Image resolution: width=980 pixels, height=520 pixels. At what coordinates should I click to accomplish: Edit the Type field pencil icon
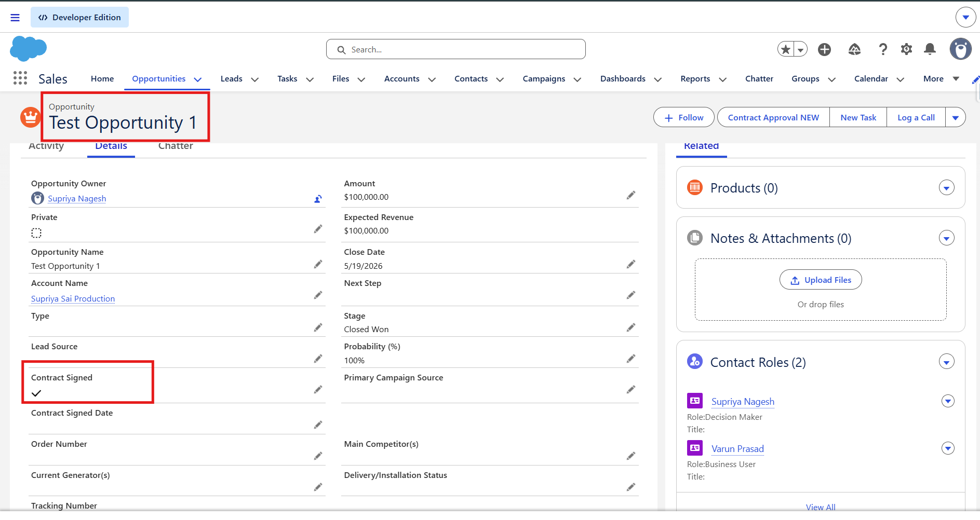coord(318,327)
